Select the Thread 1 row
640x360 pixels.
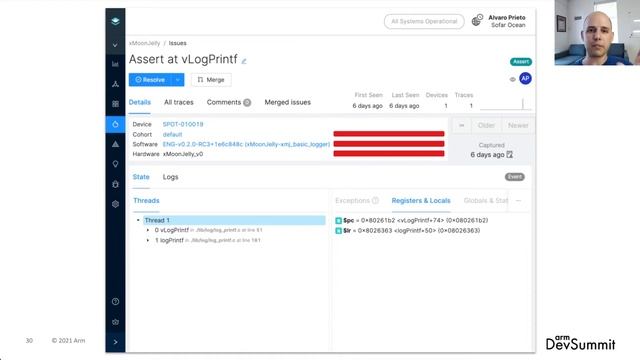(x=234, y=220)
